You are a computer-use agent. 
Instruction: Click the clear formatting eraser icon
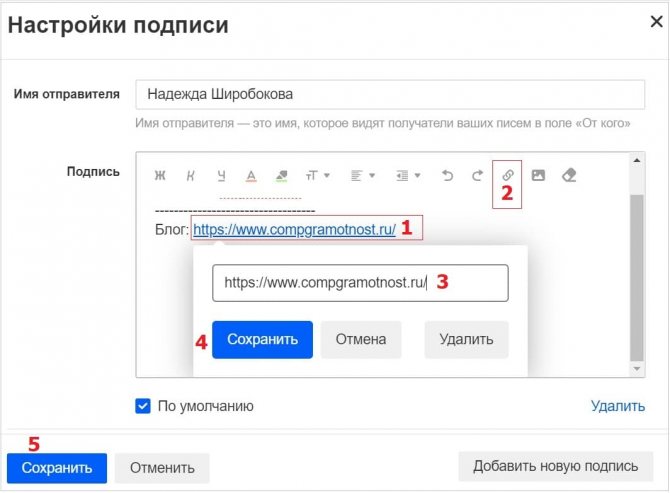tap(569, 176)
